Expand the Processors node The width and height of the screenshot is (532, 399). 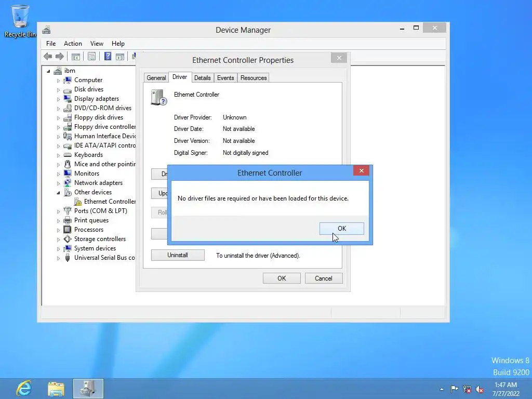pos(58,230)
